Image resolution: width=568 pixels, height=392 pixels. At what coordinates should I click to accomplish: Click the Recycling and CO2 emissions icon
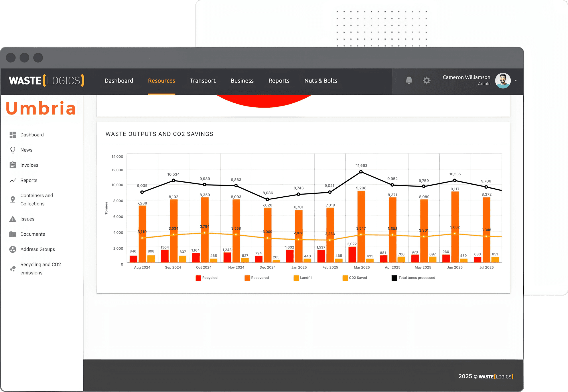point(13,269)
